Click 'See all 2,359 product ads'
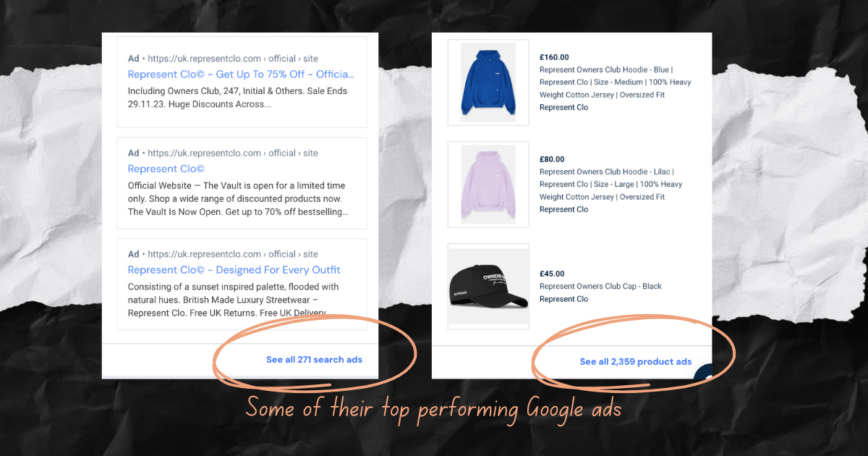Image resolution: width=868 pixels, height=456 pixels. [636, 362]
